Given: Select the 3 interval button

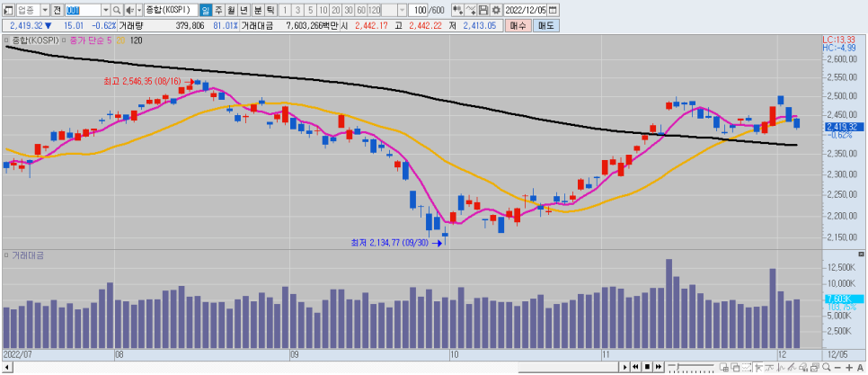Looking at the screenshot, I should click(297, 10).
